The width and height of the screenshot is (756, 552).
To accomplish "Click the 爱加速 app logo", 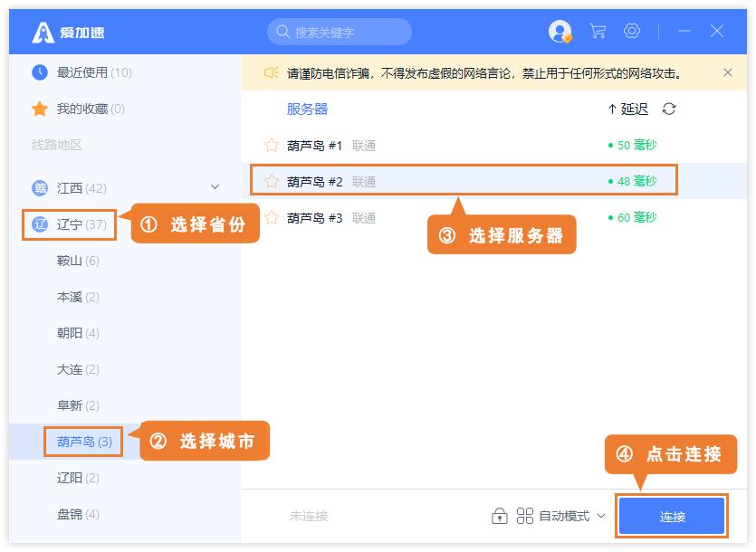I will coord(43,33).
